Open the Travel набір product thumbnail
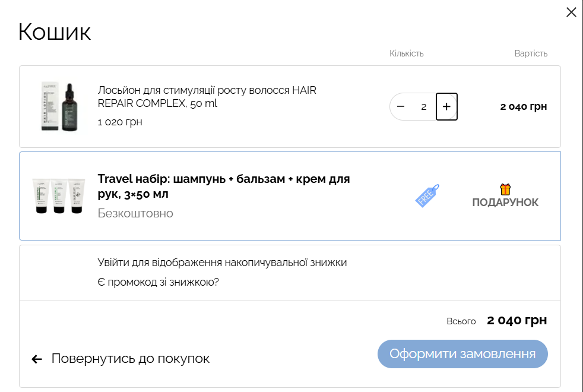Viewport: 583px width, 392px height. pyautogui.click(x=59, y=195)
